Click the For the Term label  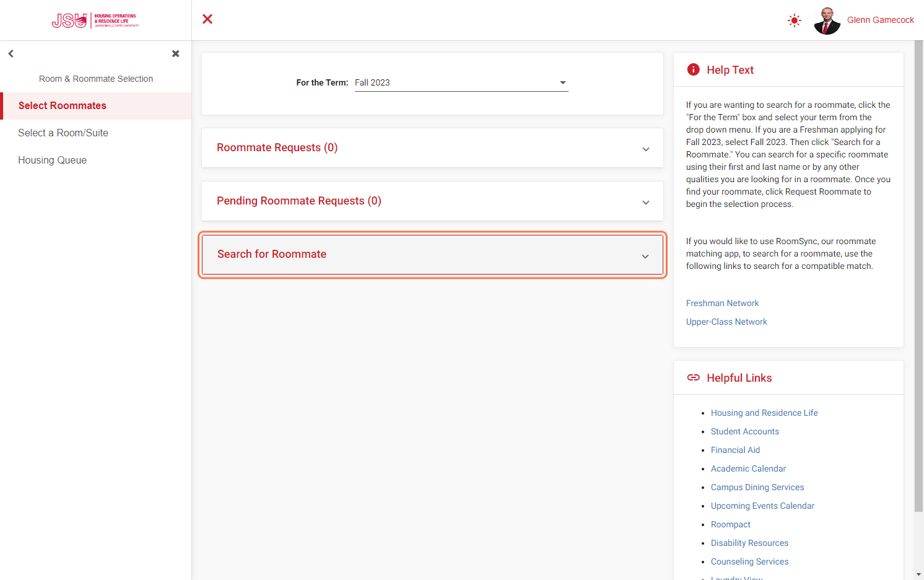pos(322,82)
